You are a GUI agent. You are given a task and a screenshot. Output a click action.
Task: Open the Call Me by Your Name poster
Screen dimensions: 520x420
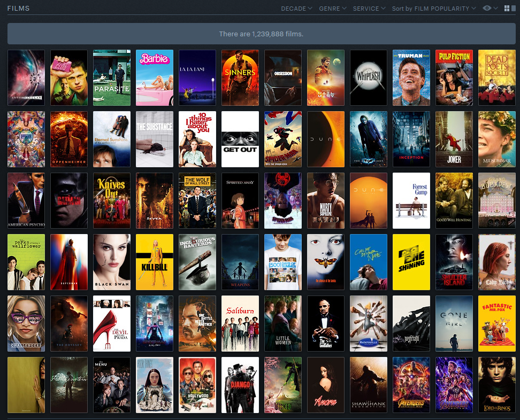coord(369,262)
